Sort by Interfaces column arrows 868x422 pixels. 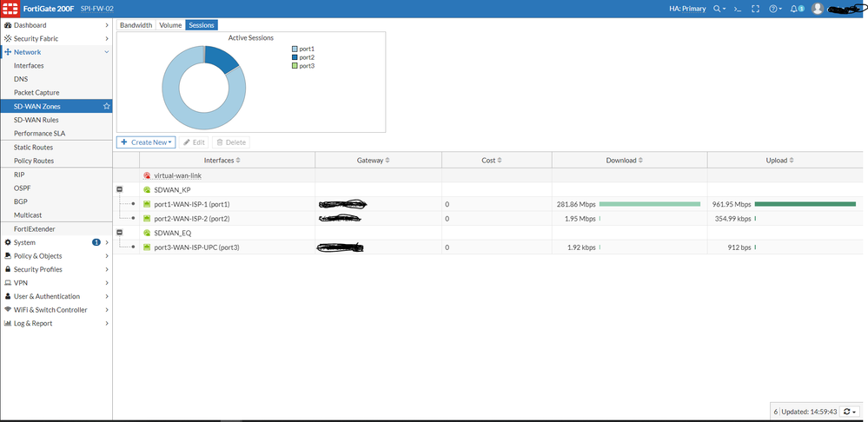(238, 161)
